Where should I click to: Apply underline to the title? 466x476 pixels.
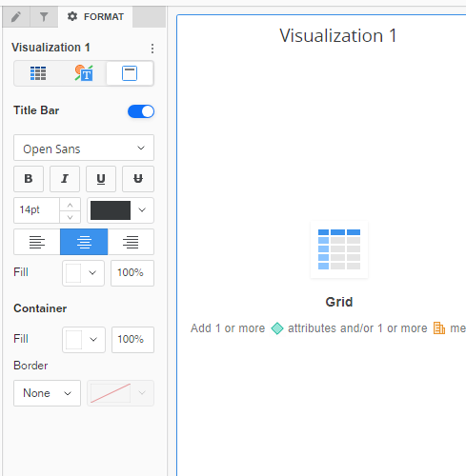[x=101, y=179]
